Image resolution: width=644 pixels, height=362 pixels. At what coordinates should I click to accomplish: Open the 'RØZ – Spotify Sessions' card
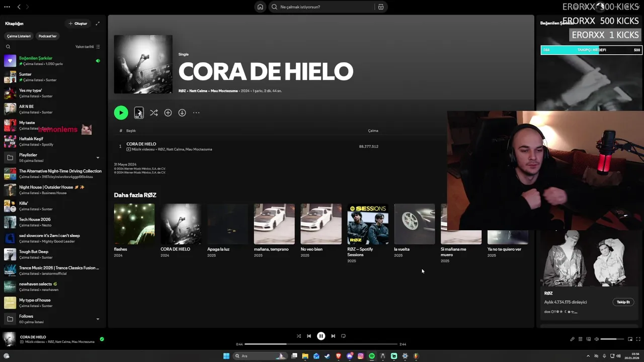(368, 233)
